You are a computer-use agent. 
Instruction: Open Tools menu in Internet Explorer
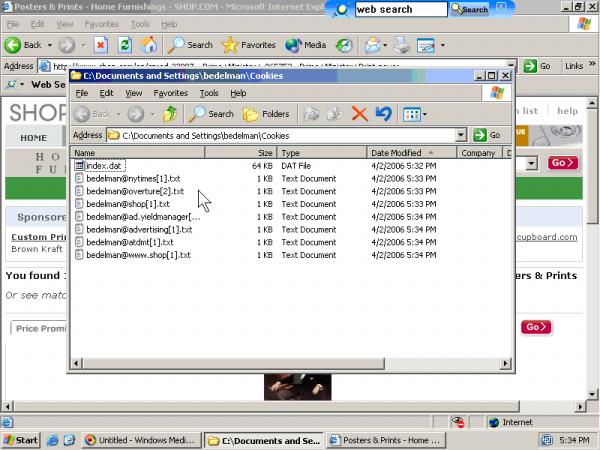[x=140, y=24]
